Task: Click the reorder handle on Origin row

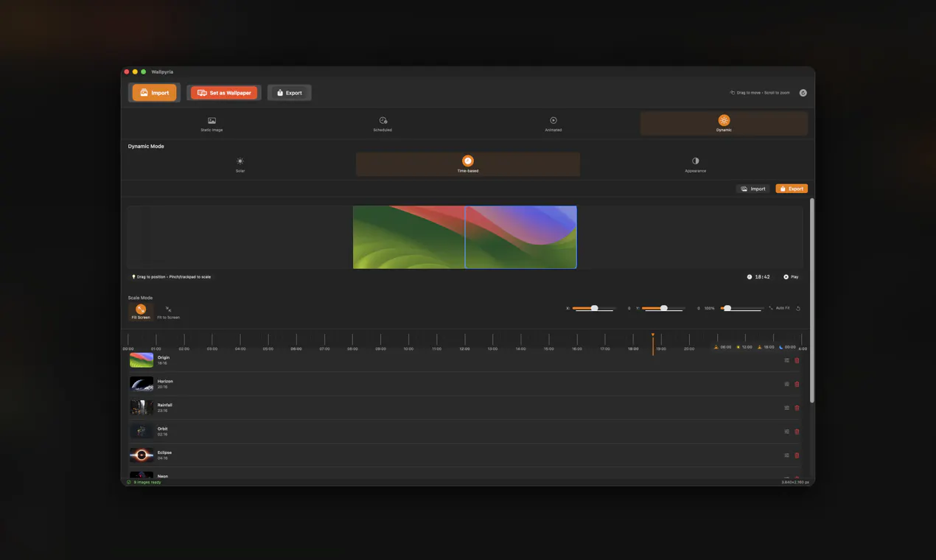Action: [x=786, y=360]
